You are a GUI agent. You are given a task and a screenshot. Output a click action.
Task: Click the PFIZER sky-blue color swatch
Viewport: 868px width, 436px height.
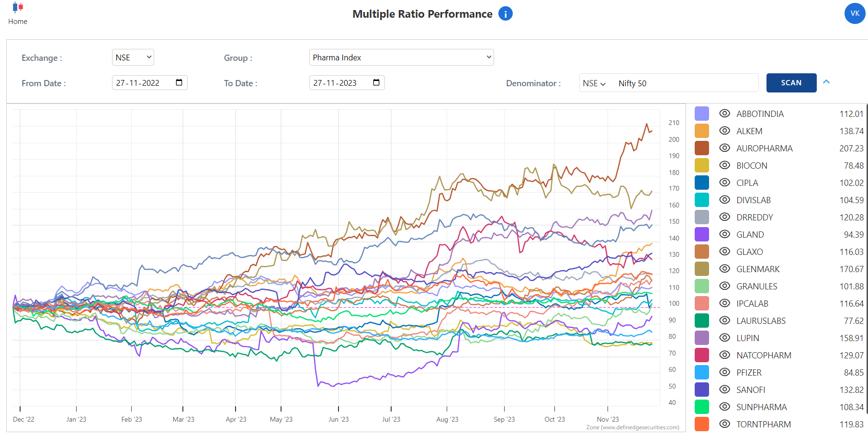(702, 372)
